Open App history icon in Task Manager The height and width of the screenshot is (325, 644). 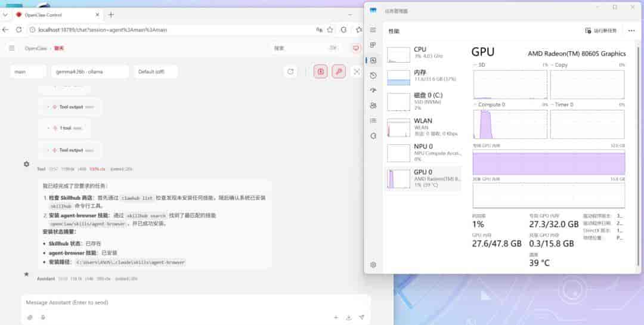pos(373,76)
